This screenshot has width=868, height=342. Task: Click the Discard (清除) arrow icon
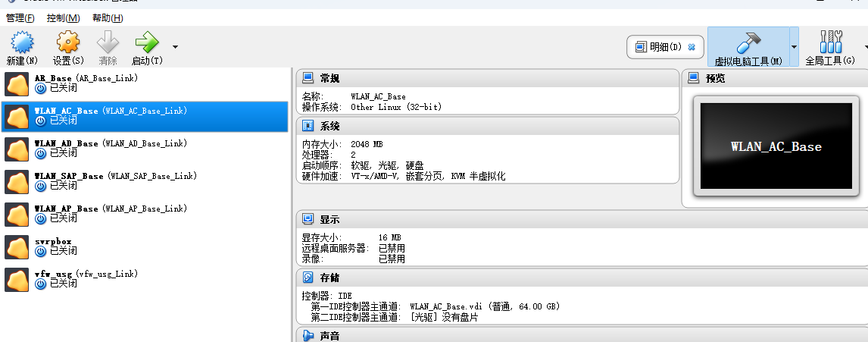(x=108, y=43)
